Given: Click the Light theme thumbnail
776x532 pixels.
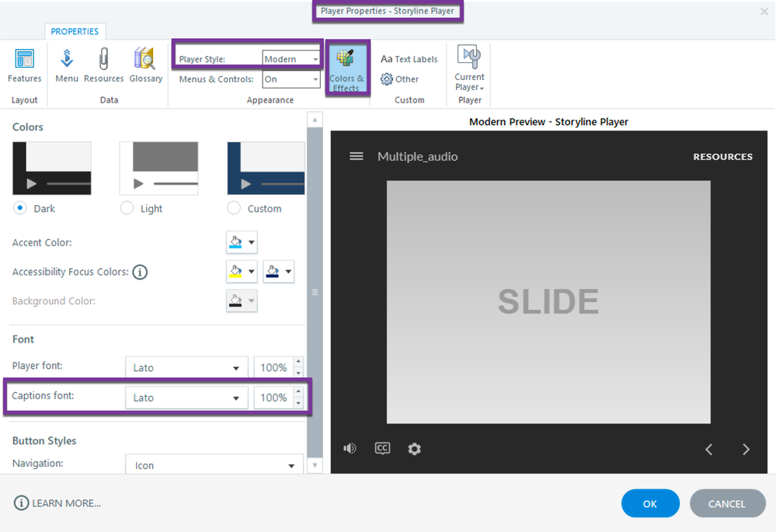Looking at the screenshot, I should pyautogui.click(x=159, y=169).
